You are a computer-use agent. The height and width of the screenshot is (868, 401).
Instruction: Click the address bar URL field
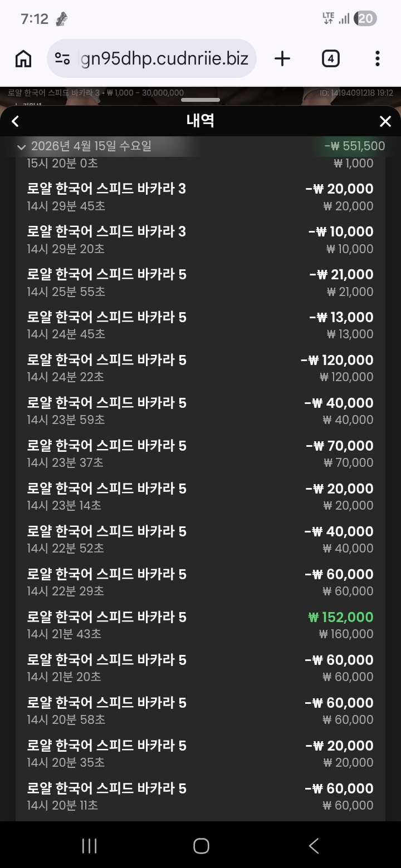[x=164, y=58]
